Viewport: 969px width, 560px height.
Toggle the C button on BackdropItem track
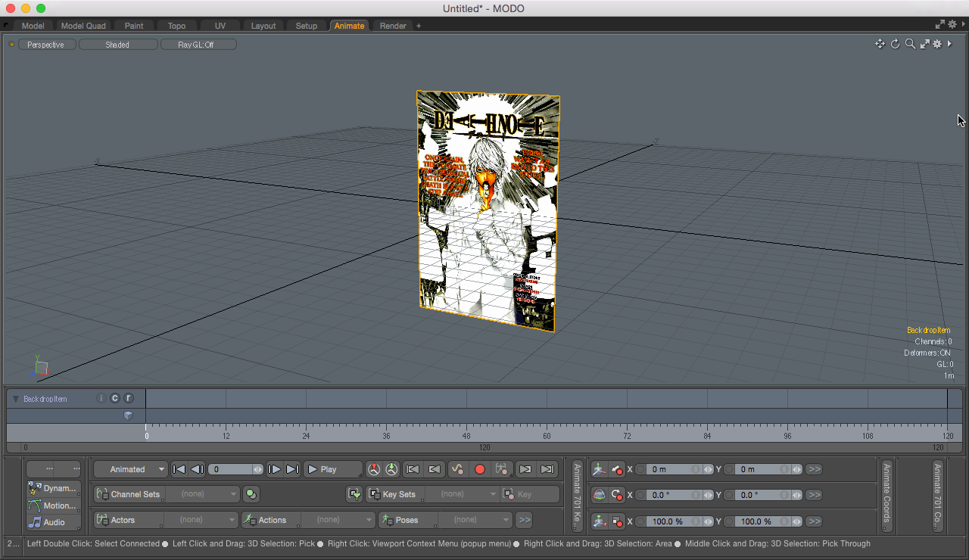pyautogui.click(x=115, y=399)
